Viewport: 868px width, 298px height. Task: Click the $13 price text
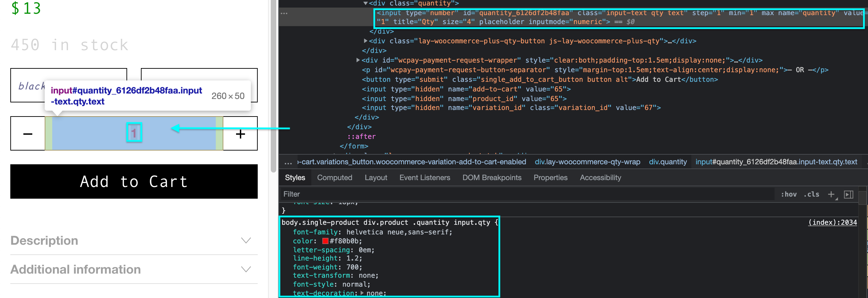tap(26, 8)
